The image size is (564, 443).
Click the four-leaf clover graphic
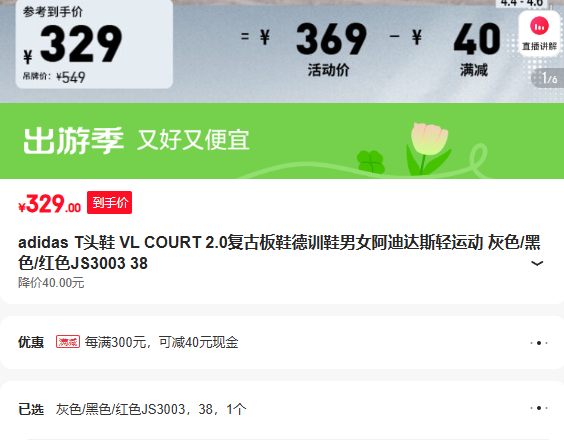click(x=371, y=162)
